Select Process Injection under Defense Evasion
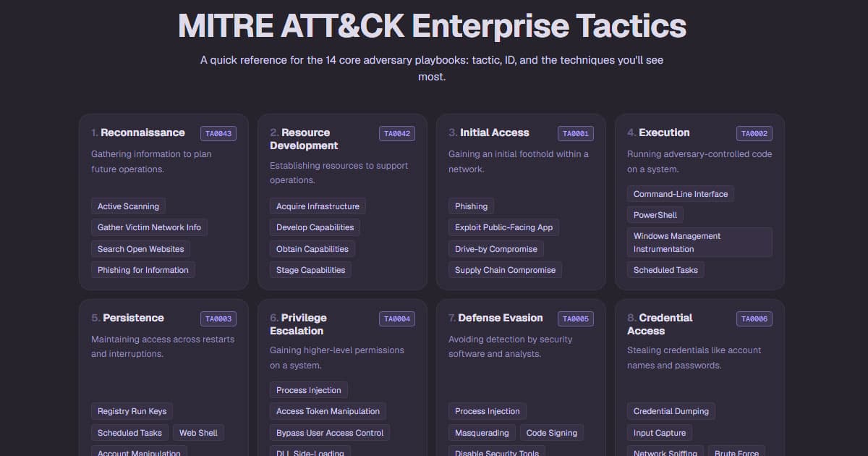Screen dimensions: 868x456 pos(488,411)
